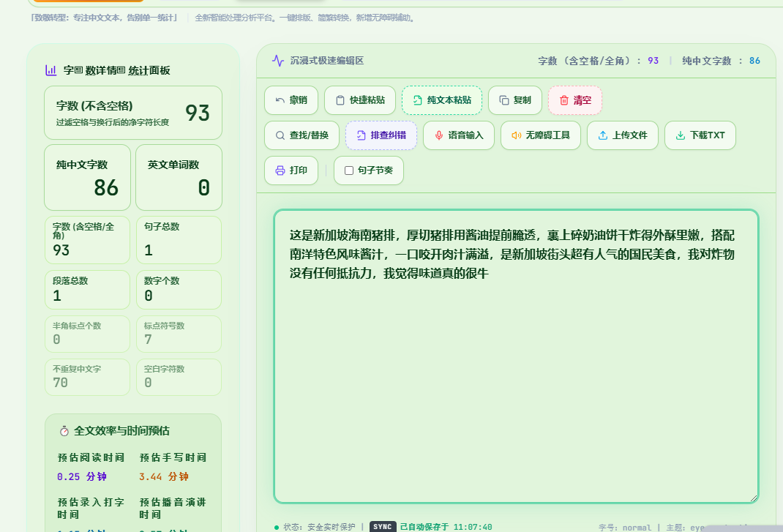
Task: Select the 句子总数 stat card
Action: coord(179,240)
